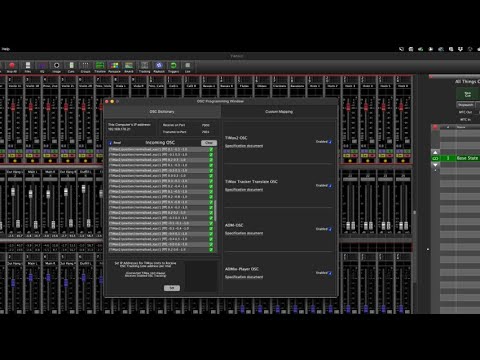The height and width of the screenshot is (360, 480).
Task: Toggle Enabled checkbox for ADM-OSC
Action: 330,229
